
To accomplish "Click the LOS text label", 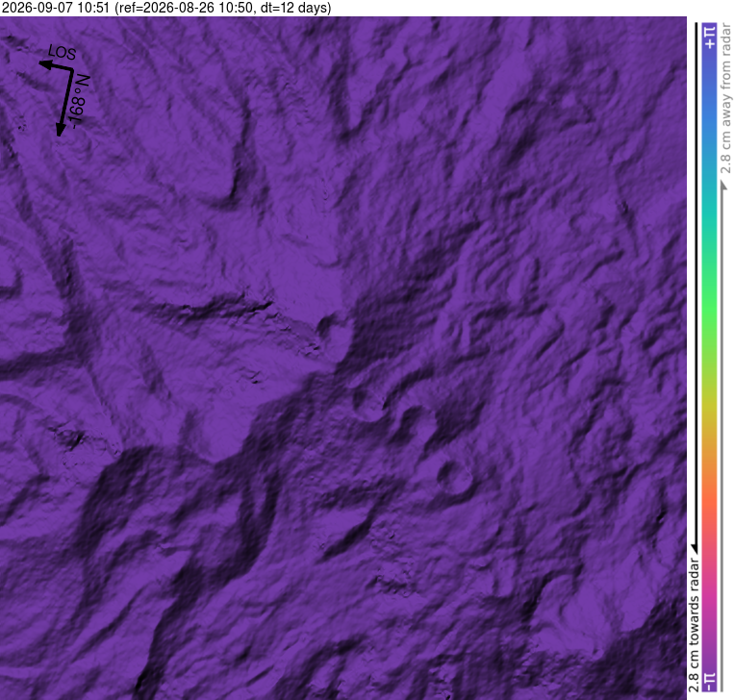I will pyautogui.click(x=63, y=53).
